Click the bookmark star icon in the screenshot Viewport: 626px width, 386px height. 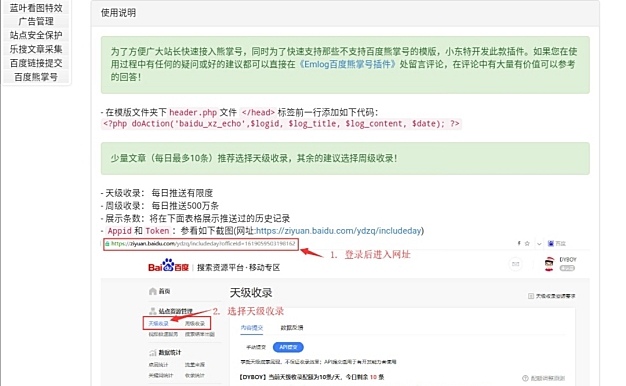coord(527,243)
